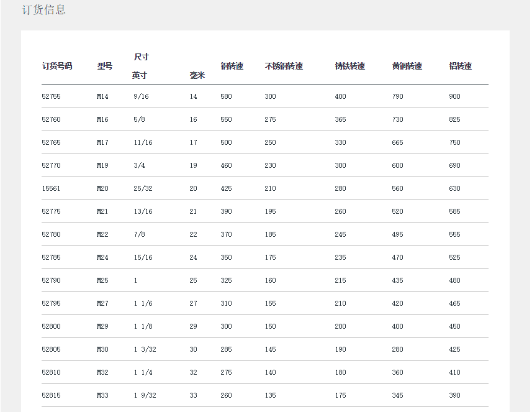532x412 pixels.
Task: Click the steel speed value 580
Action: (226, 96)
